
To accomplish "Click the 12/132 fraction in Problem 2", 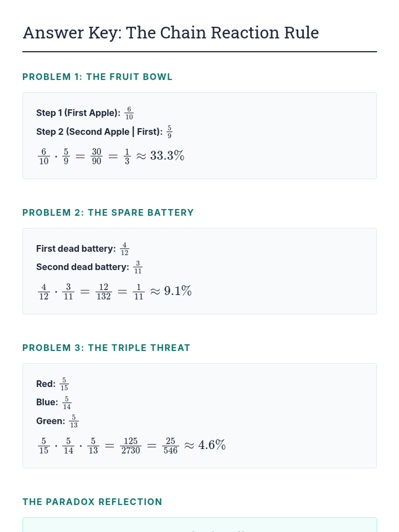I will click(x=103, y=292).
